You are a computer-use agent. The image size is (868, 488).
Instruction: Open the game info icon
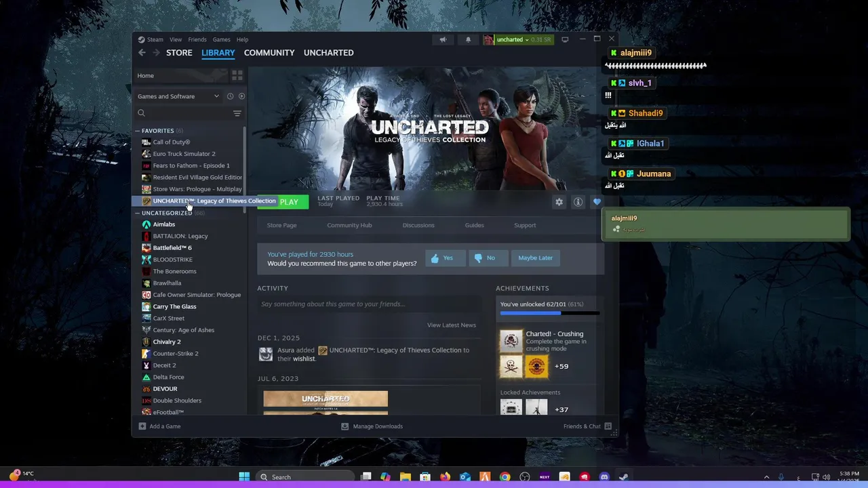pyautogui.click(x=578, y=202)
